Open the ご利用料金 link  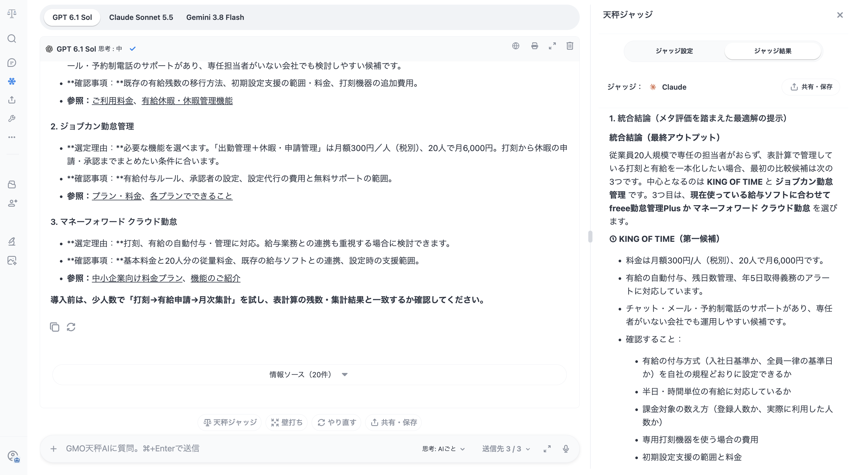coord(113,101)
